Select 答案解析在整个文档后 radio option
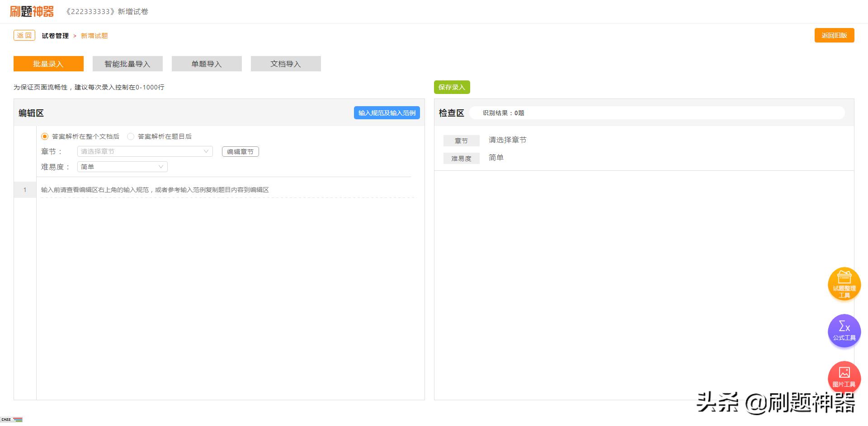Image resolution: width=868 pixels, height=426 pixels. point(45,136)
